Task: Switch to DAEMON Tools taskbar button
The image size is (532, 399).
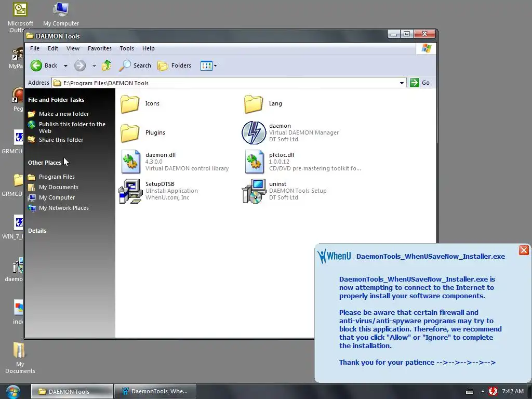Action: click(x=72, y=392)
